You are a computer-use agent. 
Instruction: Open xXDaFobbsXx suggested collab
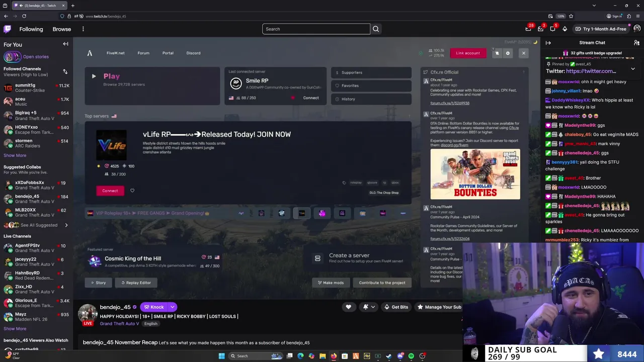coord(36,185)
